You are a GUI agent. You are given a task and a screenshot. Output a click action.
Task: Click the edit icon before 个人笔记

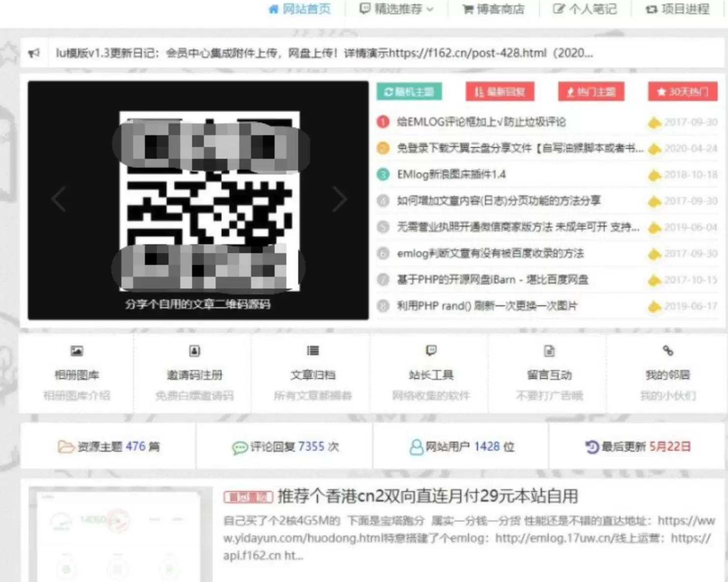coord(559,9)
